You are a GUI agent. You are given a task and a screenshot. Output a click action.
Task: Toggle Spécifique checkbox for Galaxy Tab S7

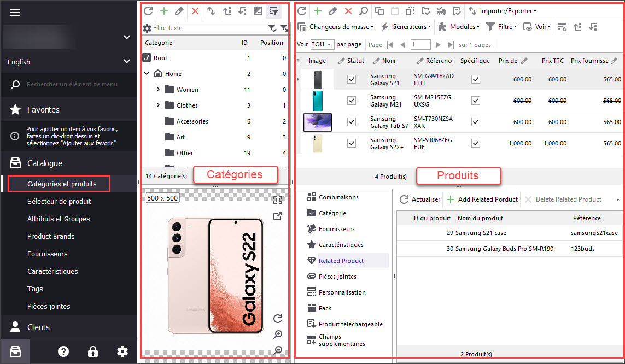[476, 122]
